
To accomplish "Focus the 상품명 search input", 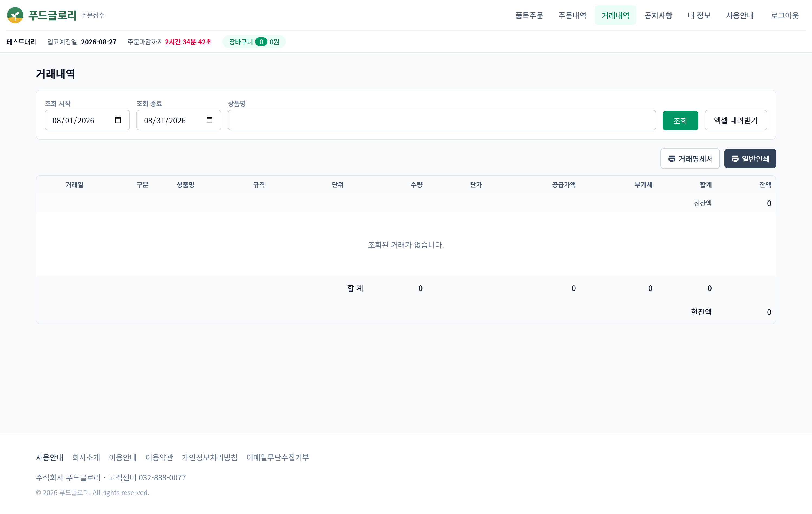I will click(x=442, y=120).
